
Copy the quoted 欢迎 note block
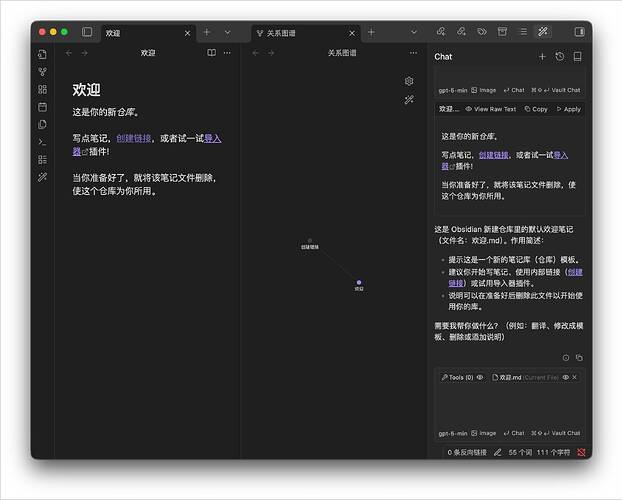point(536,109)
